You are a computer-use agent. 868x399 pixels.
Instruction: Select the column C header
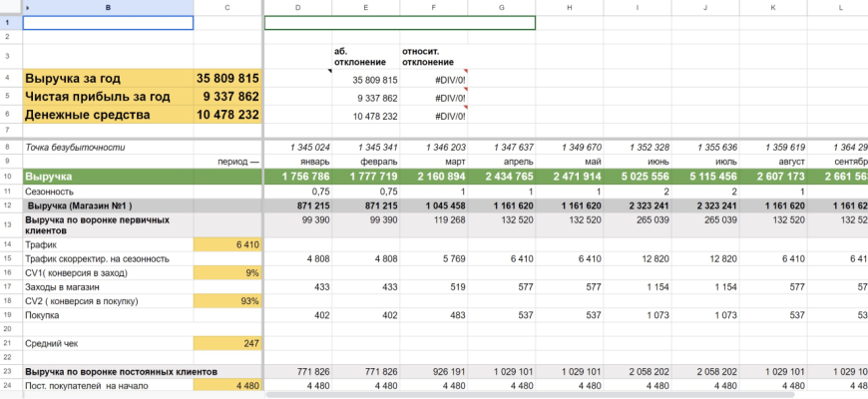(x=227, y=8)
